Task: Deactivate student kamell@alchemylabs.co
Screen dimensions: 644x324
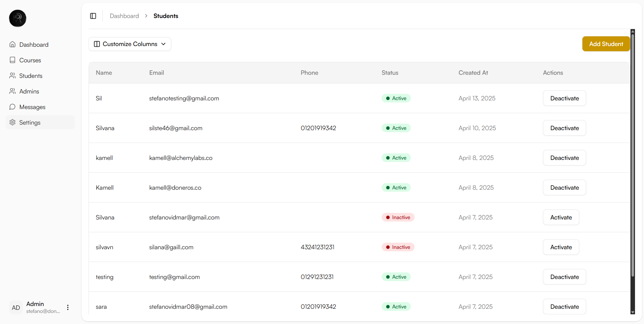Action: tap(564, 158)
